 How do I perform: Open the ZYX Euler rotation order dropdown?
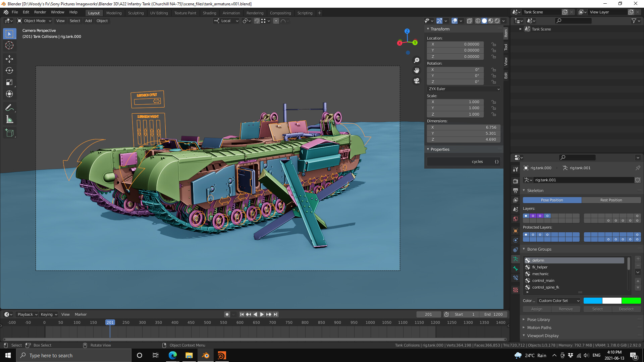[463, 89]
